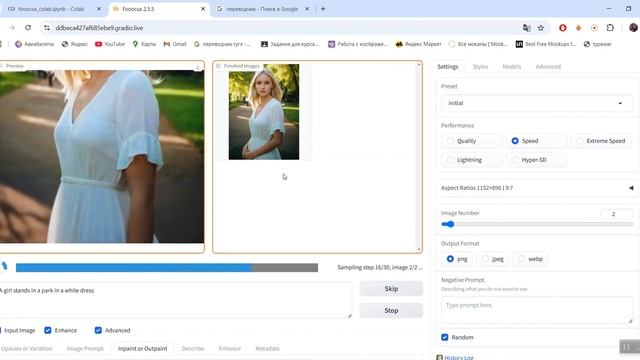The height and width of the screenshot is (360, 640).
Task: Click the generation progress bar
Action: click(167, 268)
